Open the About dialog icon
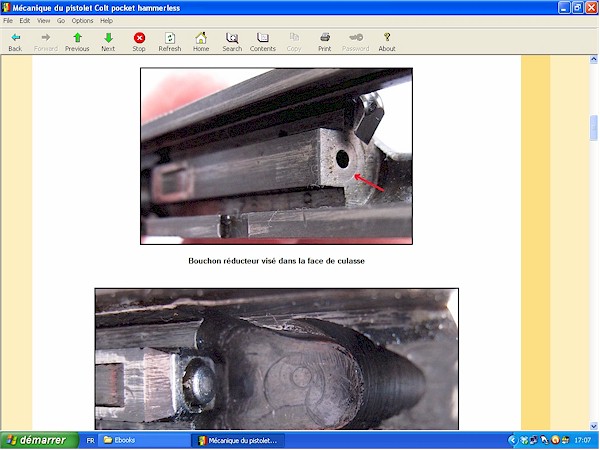 pos(387,40)
